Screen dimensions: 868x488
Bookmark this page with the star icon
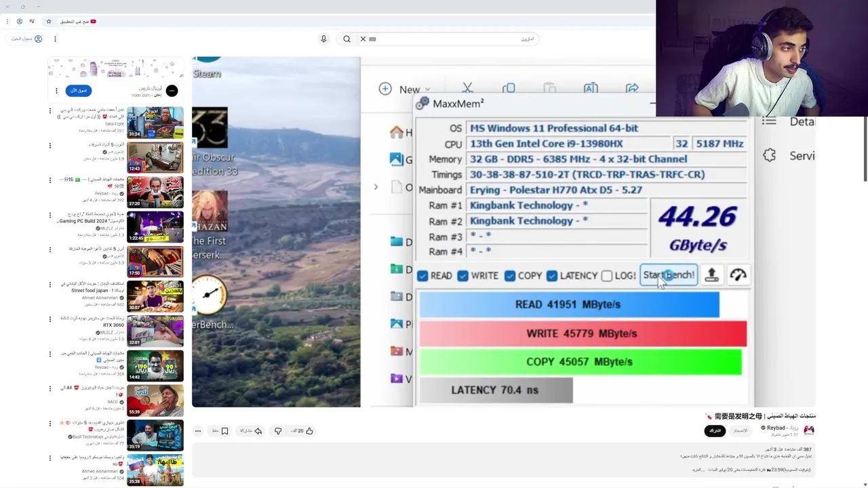point(49,22)
